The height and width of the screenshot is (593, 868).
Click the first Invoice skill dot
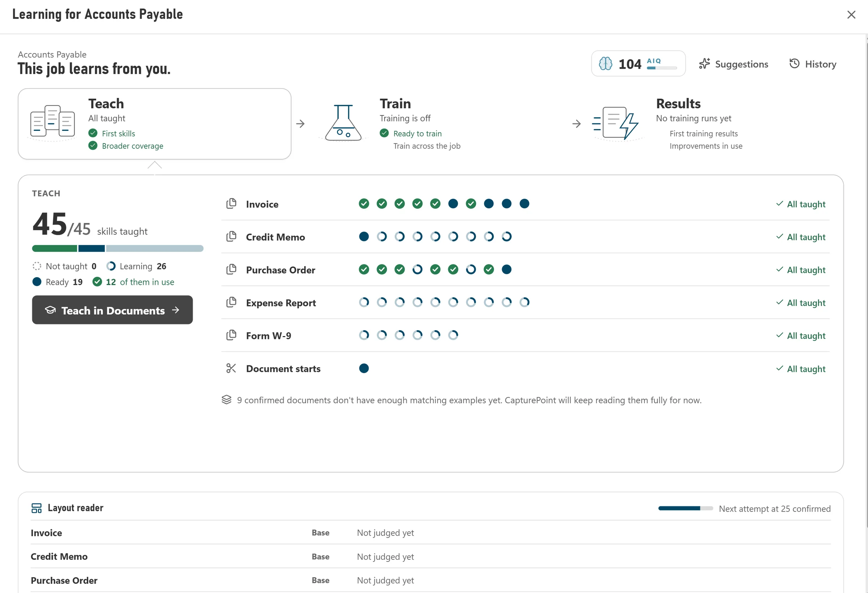point(364,204)
